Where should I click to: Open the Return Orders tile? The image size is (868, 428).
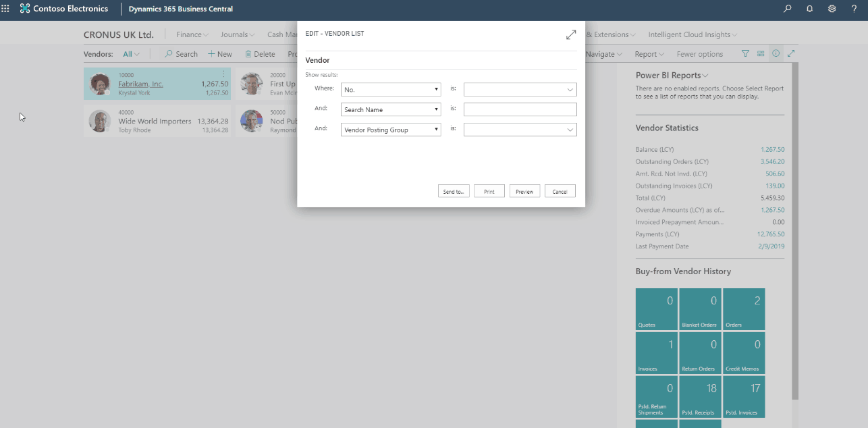tap(700, 353)
